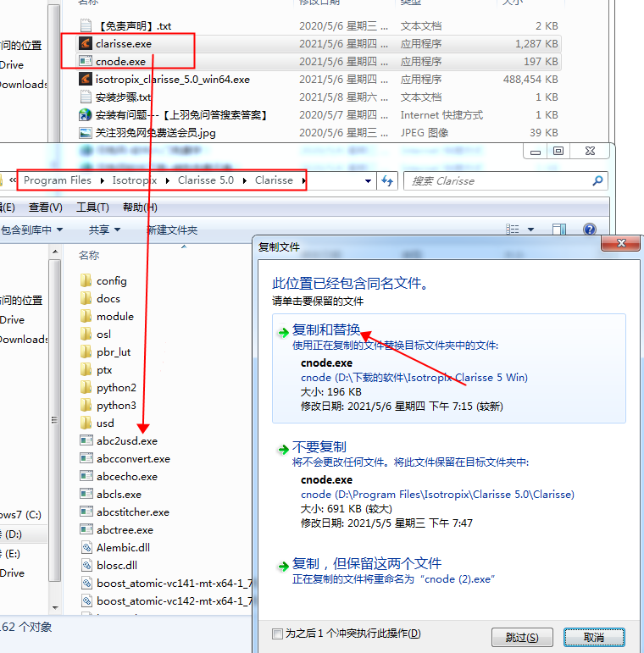Select the JPEG image file icon

[86, 132]
